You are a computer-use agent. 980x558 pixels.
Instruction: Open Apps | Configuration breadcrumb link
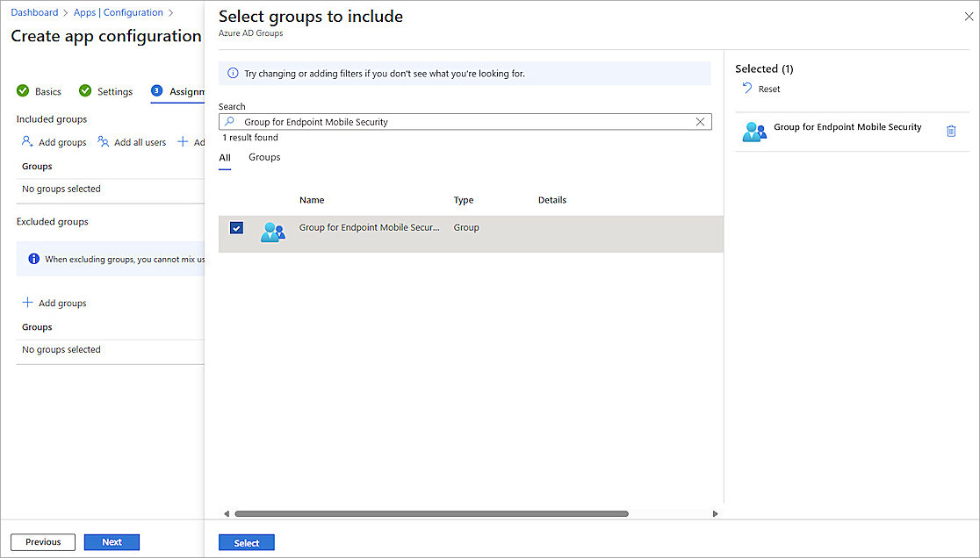(119, 12)
